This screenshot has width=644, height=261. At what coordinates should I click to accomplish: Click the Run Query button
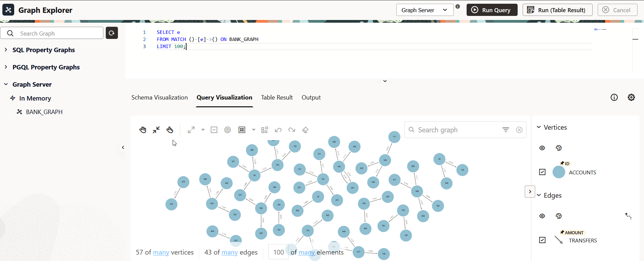492,10
